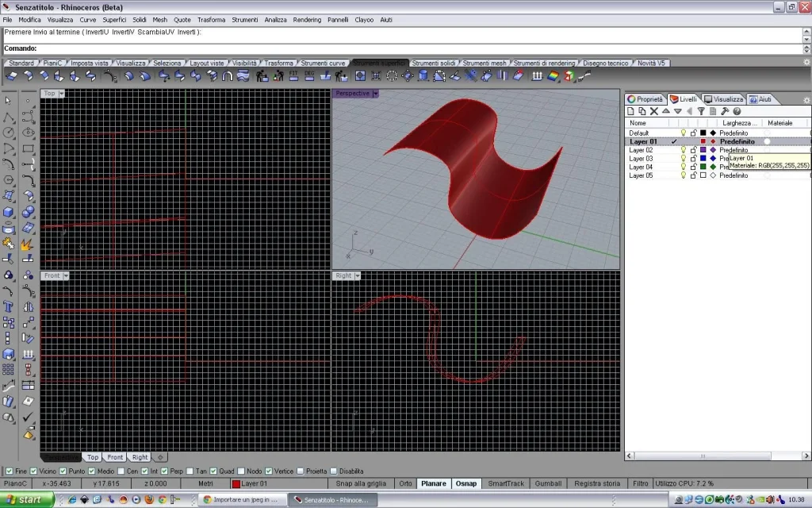
Task: Select the arrow pointer tool in left toolbar
Action: [8, 101]
